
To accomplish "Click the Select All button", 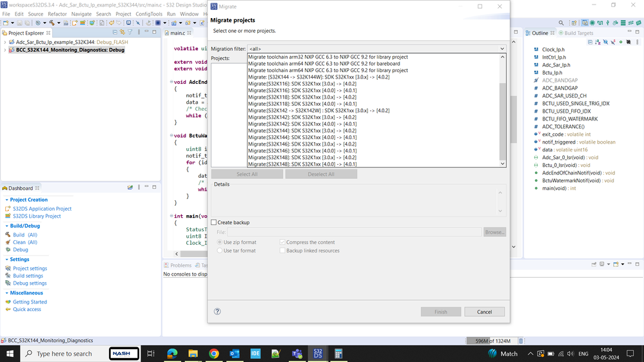I will click(x=247, y=174).
